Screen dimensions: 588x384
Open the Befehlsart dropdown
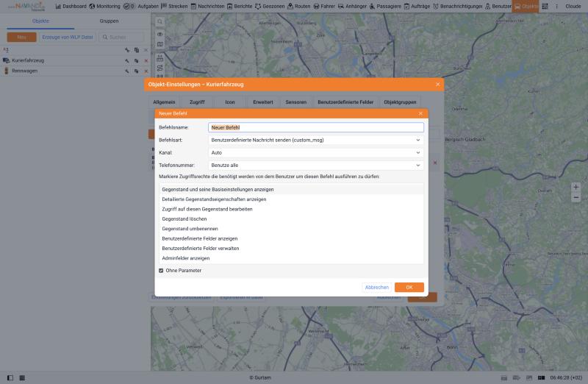316,140
